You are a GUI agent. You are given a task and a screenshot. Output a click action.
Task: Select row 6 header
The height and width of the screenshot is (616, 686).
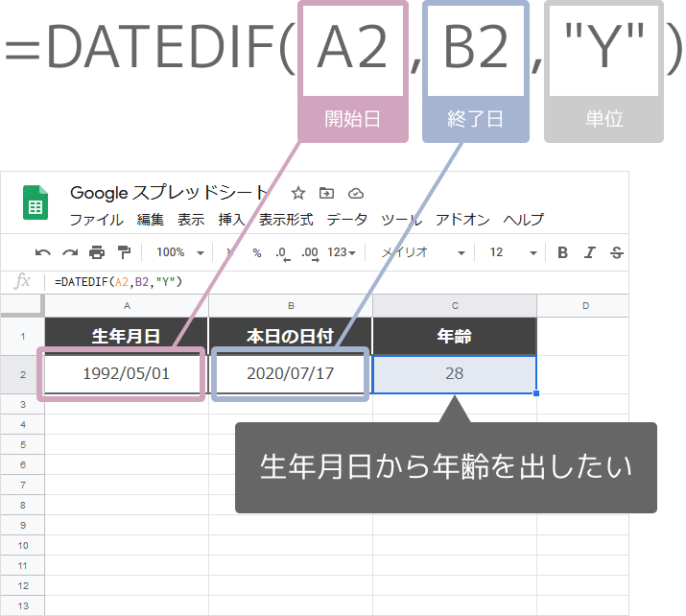[22, 464]
